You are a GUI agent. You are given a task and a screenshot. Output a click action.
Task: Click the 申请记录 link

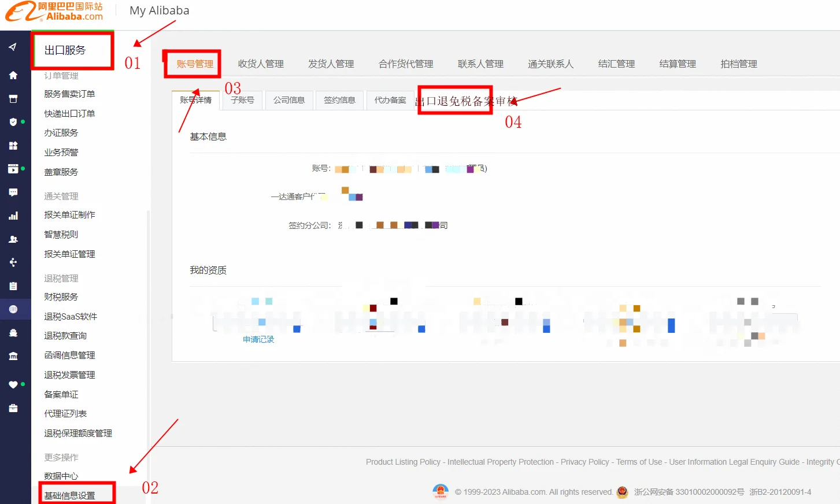(x=258, y=339)
